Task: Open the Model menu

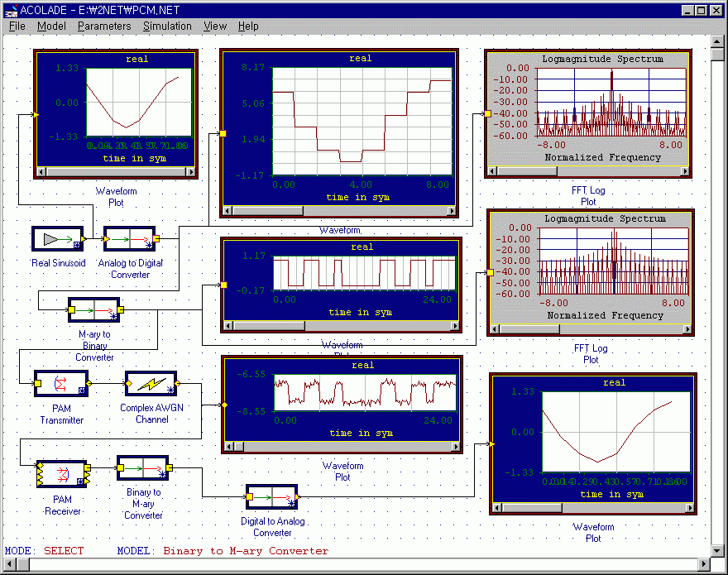Action: [x=51, y=26]
